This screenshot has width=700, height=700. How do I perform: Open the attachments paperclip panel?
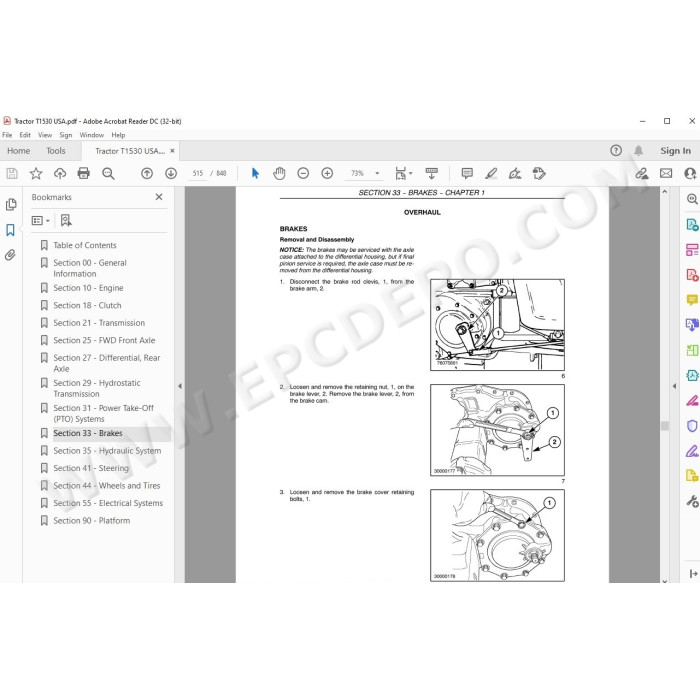coord(10,255)
